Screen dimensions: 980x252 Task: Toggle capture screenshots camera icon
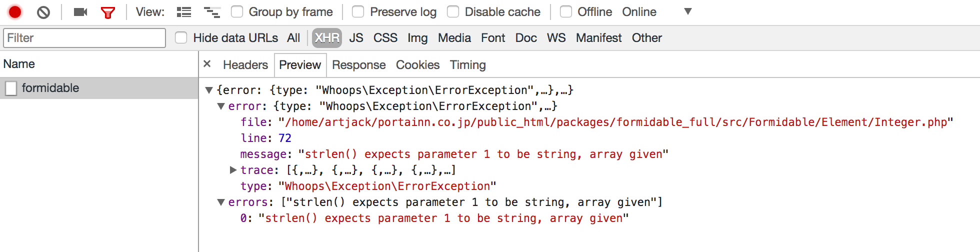point(80,12)
